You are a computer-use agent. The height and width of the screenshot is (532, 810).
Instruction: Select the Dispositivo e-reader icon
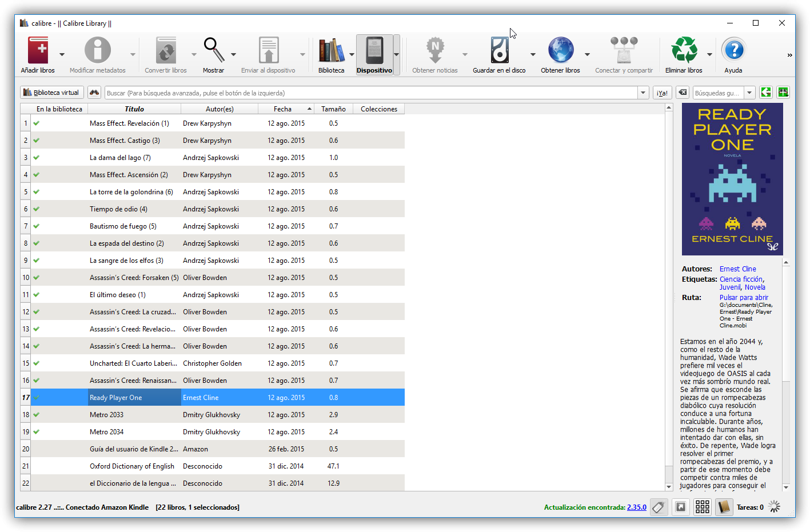point(374,50)
